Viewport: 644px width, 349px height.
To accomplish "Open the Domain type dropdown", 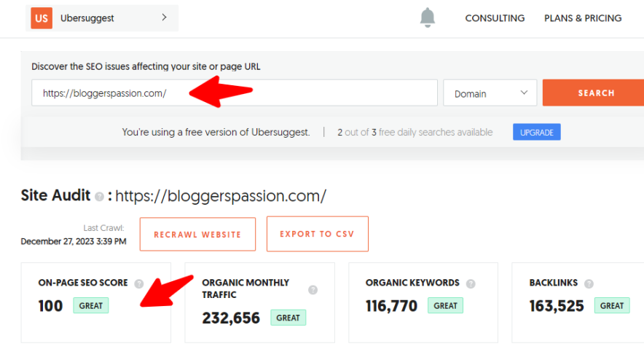I will pos(490,93).
